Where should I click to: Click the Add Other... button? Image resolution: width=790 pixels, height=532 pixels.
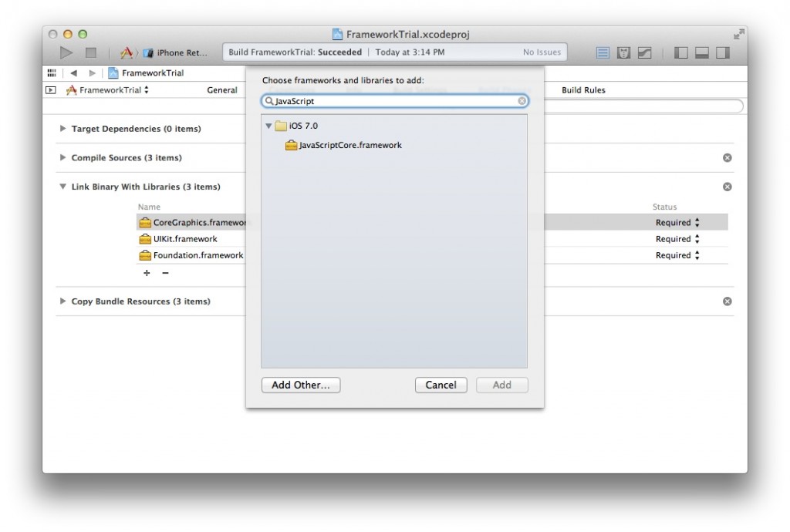300,385
